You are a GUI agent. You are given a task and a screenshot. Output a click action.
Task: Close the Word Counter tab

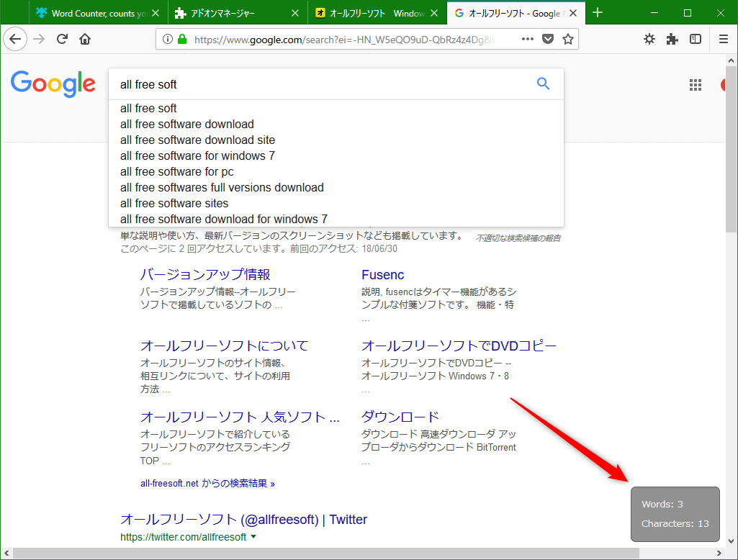point(156,13)
